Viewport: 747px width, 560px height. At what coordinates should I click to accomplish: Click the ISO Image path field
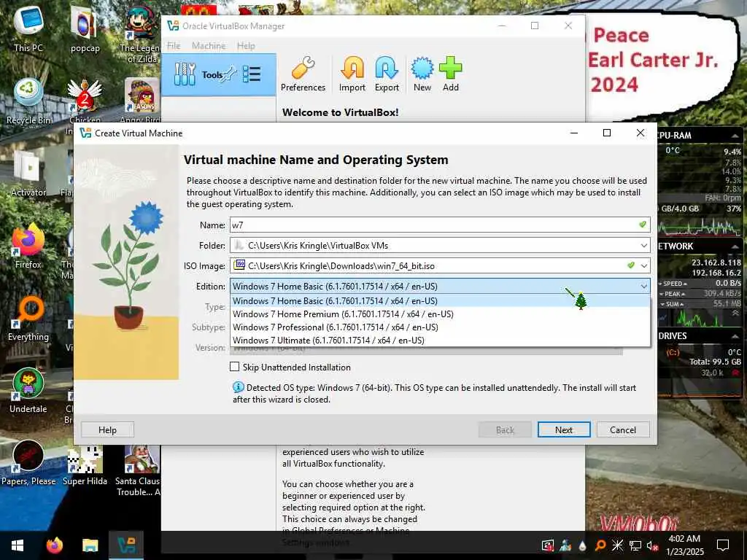[440, 265]
